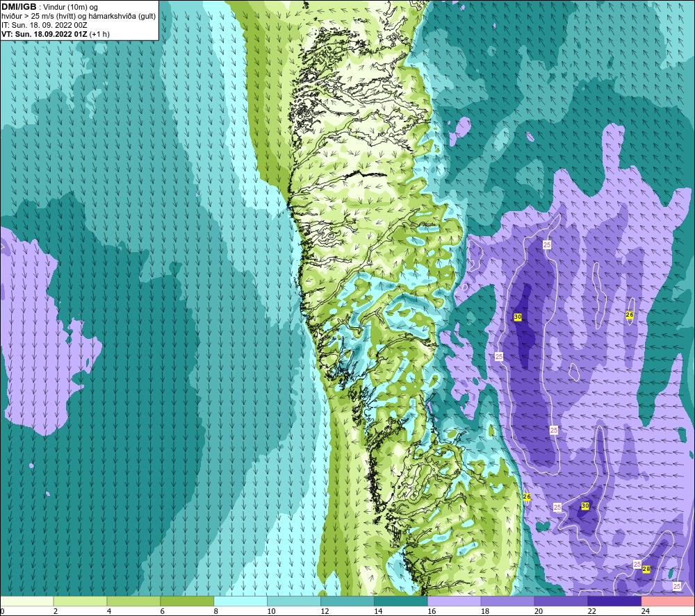This screenshot has width=695, height=616.
Task: Click the yellow "28" maximum gust label
Action: click(x=646, y=569)
